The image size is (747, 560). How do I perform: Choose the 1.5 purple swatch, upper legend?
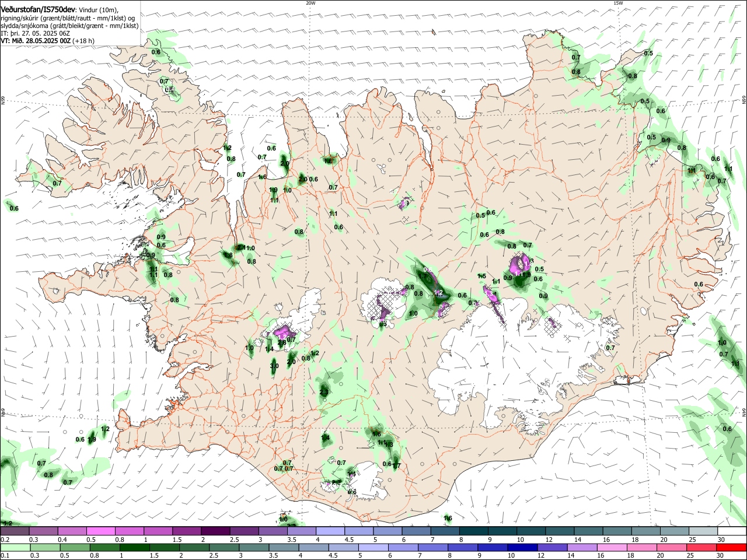coord(186,531)
